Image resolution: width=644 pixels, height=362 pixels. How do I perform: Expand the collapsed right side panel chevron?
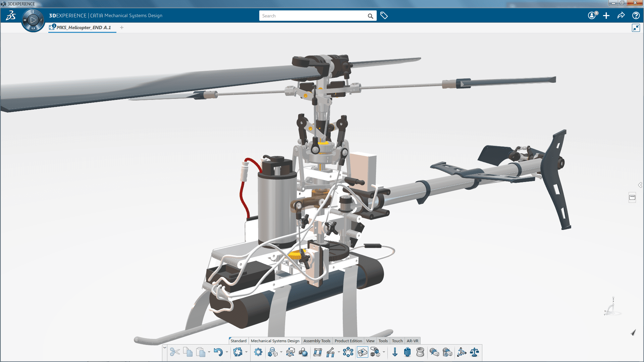640,185
